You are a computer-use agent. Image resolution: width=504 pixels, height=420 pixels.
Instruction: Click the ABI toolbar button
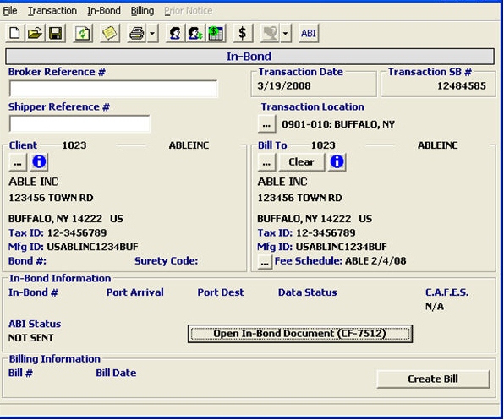(x=309, y=33)
